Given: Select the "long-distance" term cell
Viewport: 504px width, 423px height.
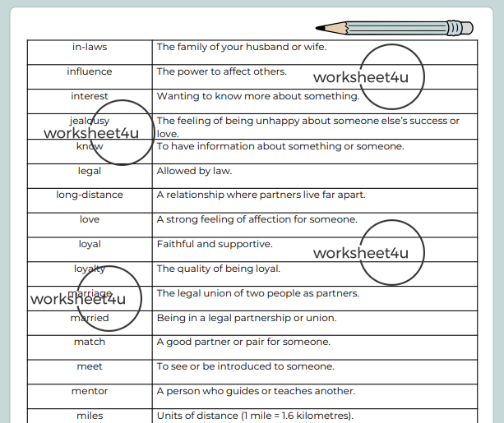Looking at the screenshot, I should tap(90, 195).
